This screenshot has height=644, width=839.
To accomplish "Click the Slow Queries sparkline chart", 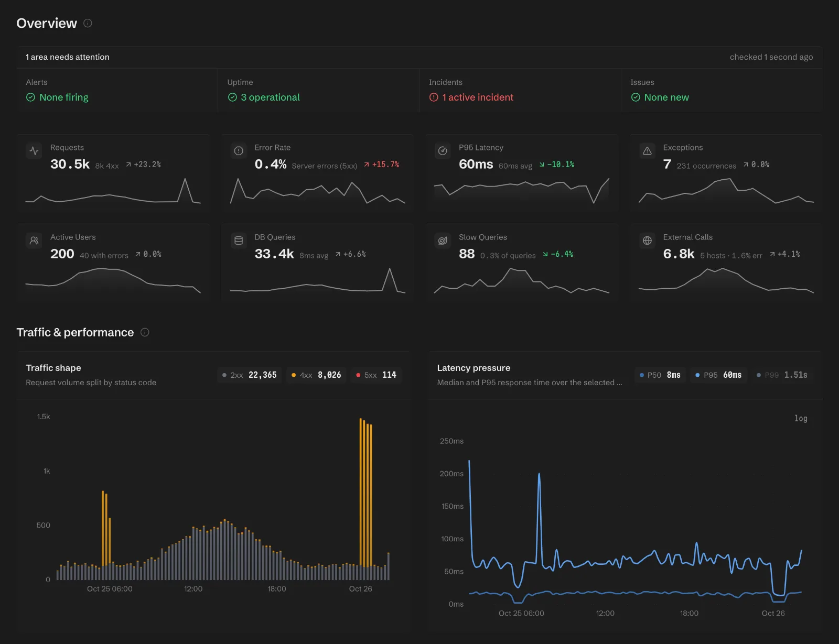I will [522, 280].
